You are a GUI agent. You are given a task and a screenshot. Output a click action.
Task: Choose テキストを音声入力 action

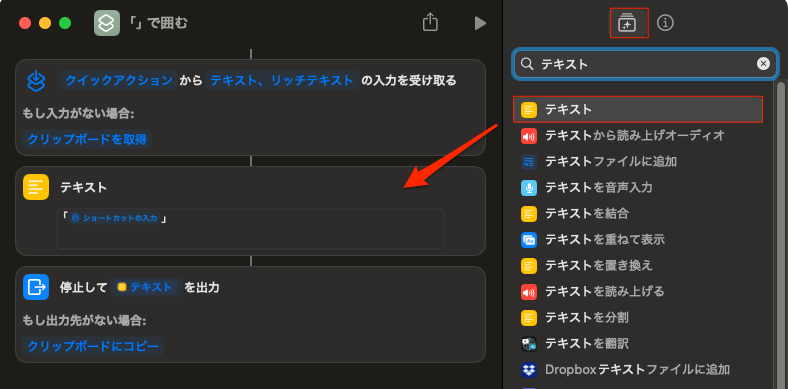(638, 187)
